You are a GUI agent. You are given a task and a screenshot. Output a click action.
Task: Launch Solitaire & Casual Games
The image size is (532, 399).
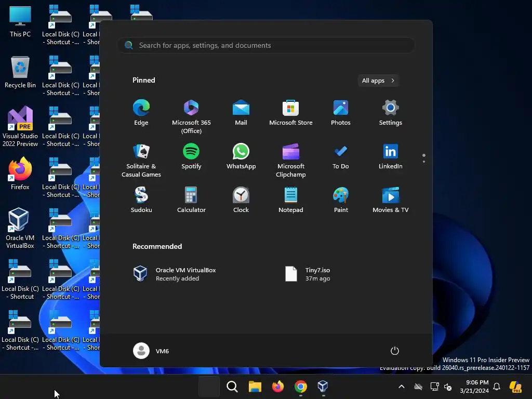(141, 161)
